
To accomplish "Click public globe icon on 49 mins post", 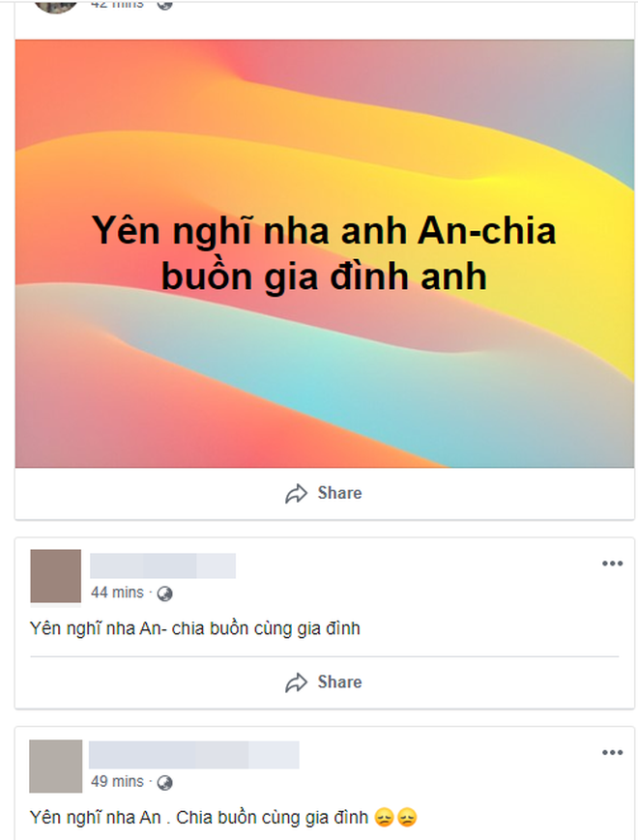I will [164, 783].
